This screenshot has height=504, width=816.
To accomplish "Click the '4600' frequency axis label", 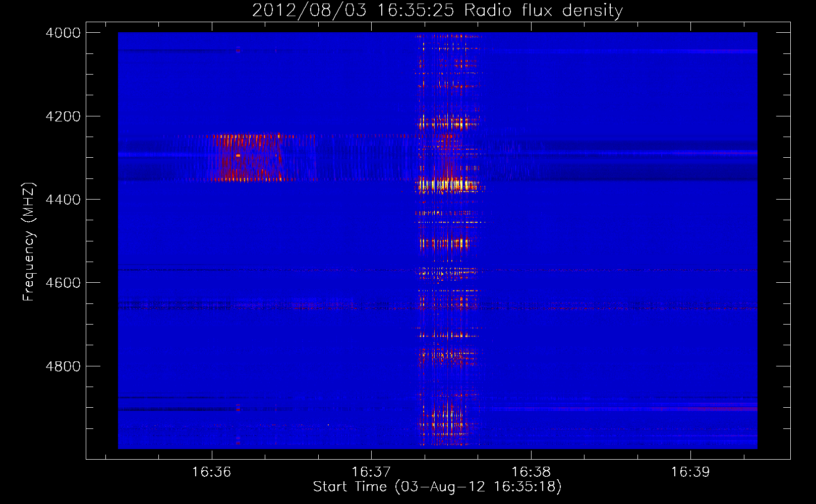I will click(63, 283).
